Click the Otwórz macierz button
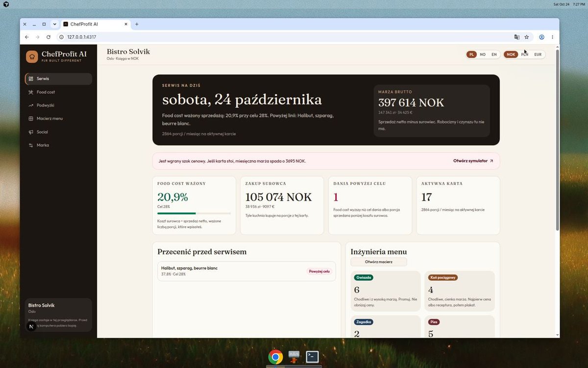This screenshot has width=588, height=368. click(379, 262)
